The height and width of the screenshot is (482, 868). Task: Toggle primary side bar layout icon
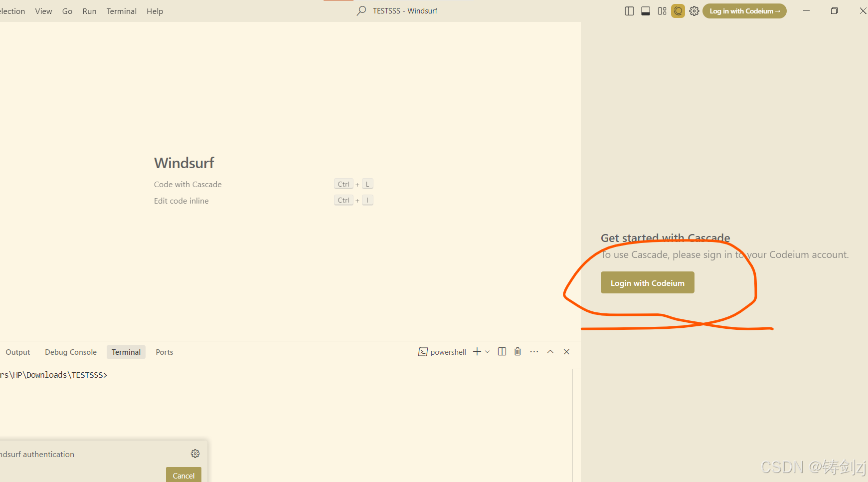click(629, 11)
